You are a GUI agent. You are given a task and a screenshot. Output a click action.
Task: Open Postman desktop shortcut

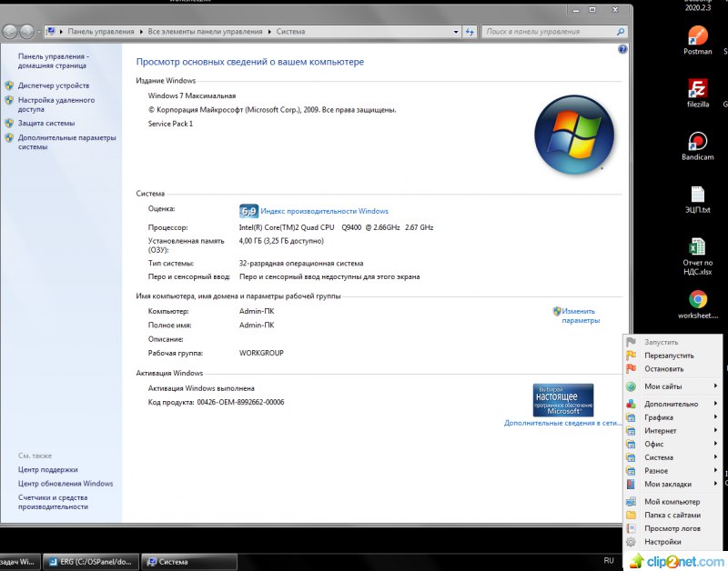pos(697,40)
